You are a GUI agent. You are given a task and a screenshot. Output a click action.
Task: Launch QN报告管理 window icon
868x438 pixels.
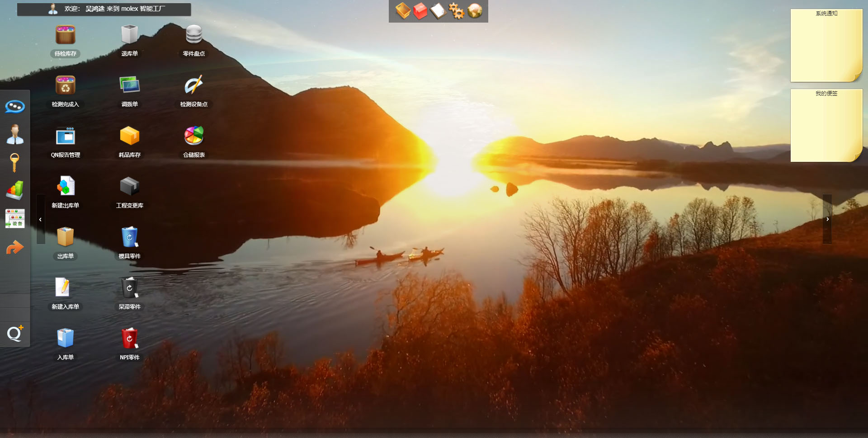pos(66,136)
